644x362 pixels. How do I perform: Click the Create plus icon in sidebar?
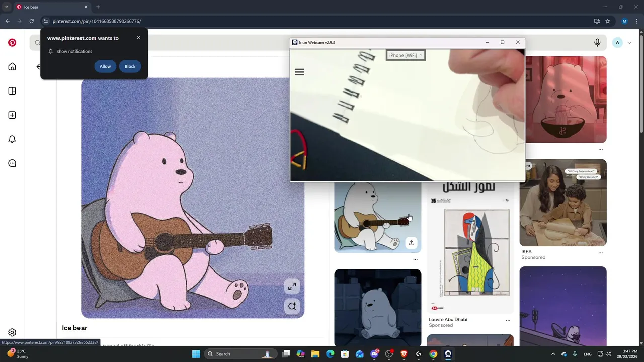[12, 115]
